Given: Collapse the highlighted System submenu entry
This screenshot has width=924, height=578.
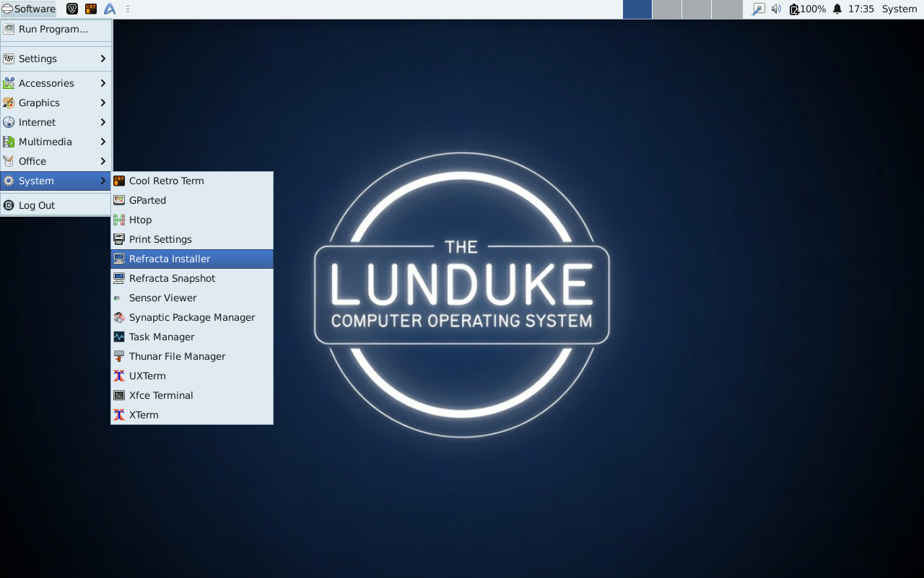Looking at the screenshot, I should tap(56, 181).
